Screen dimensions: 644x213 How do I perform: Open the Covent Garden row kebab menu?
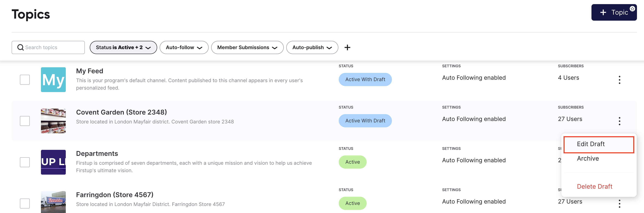coord(619,121)
